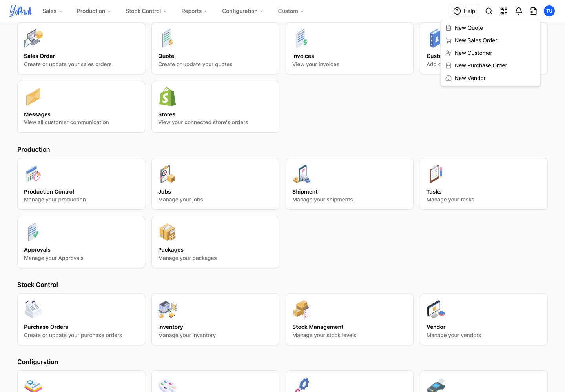Image resolution: width=565 pixels, height=392 pixels.
Task: Click the Purchase Orders register icon
Action: pos(33,309)
